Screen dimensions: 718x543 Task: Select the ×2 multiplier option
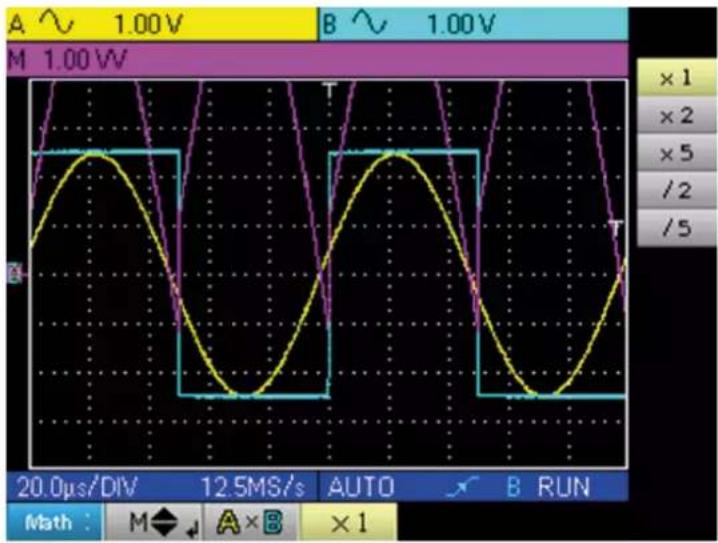tap(676, 116)
